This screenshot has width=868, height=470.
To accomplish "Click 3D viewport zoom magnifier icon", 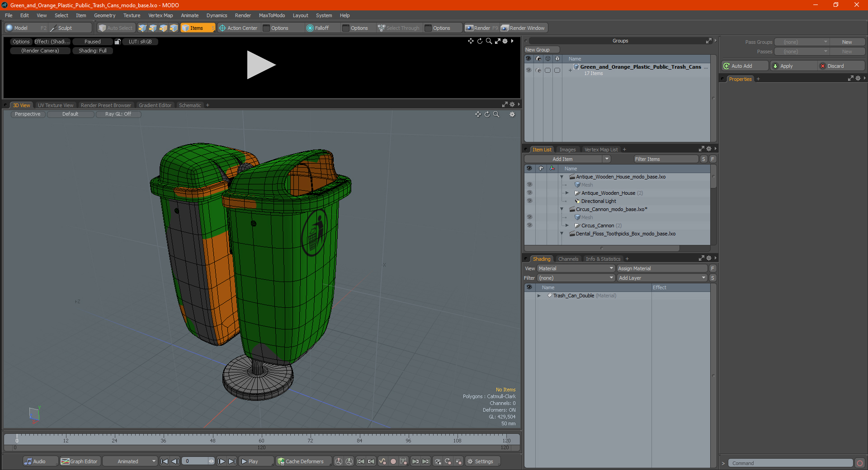I will [x=496, y=114].
